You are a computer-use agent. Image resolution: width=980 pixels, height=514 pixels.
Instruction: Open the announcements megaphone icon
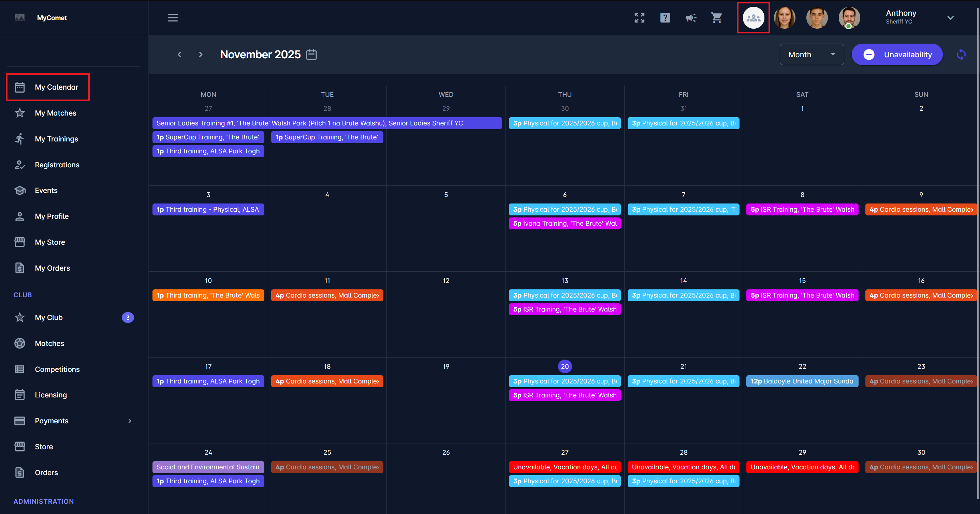tap(690, 17)
